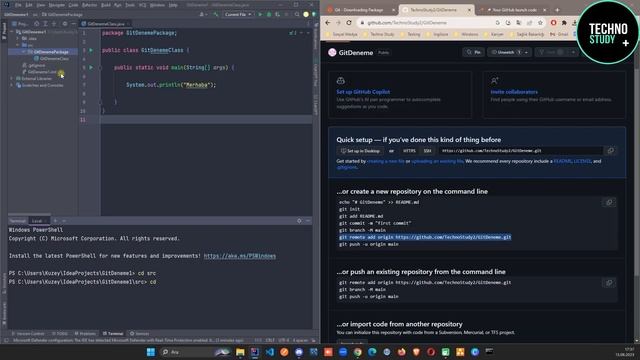Click the git push -u origin main line under create repository
Screen dimensions: 640x360
(369, 244)
